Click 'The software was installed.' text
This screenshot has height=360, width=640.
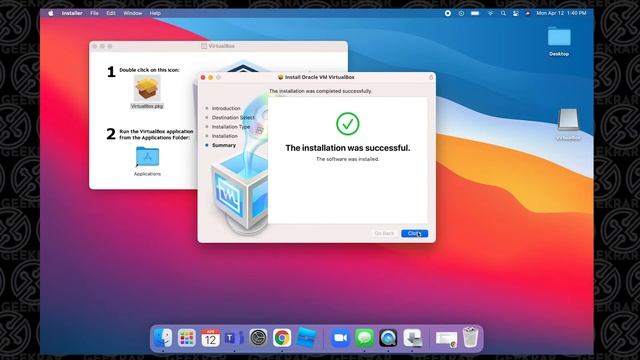(x=348, y=159)
